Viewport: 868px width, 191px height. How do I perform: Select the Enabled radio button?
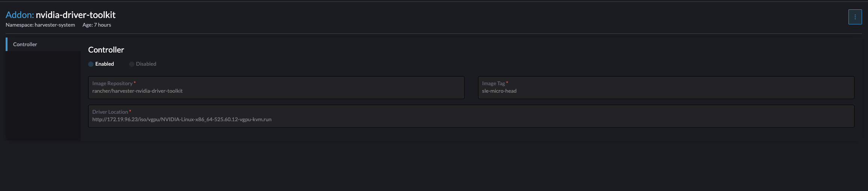91,64
